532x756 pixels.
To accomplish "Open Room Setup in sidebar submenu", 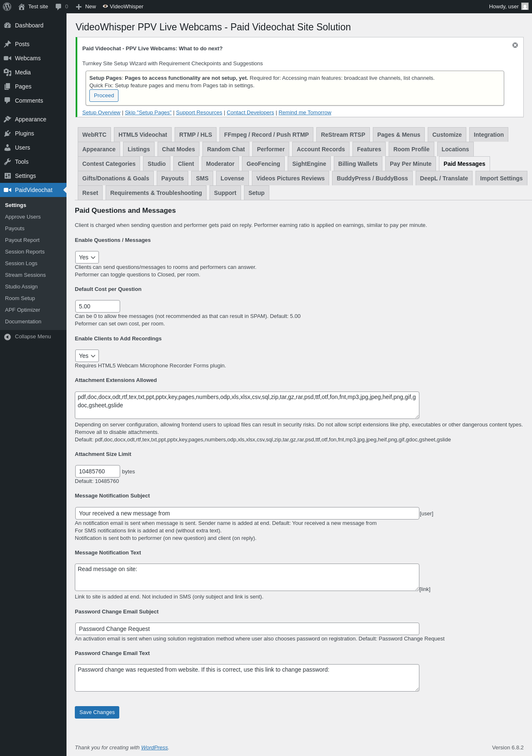I will click(20, 298).
